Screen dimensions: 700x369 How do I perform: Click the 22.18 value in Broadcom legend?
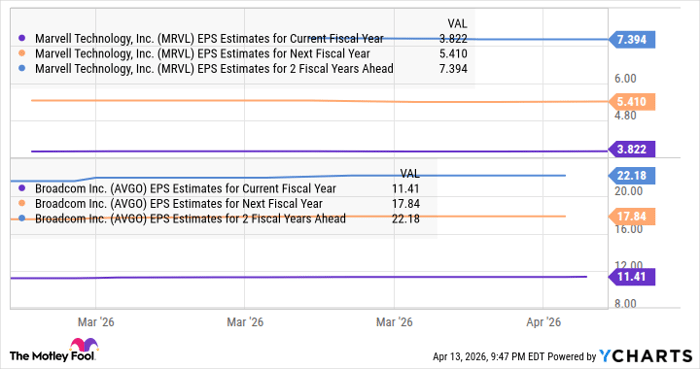point(406,219)
